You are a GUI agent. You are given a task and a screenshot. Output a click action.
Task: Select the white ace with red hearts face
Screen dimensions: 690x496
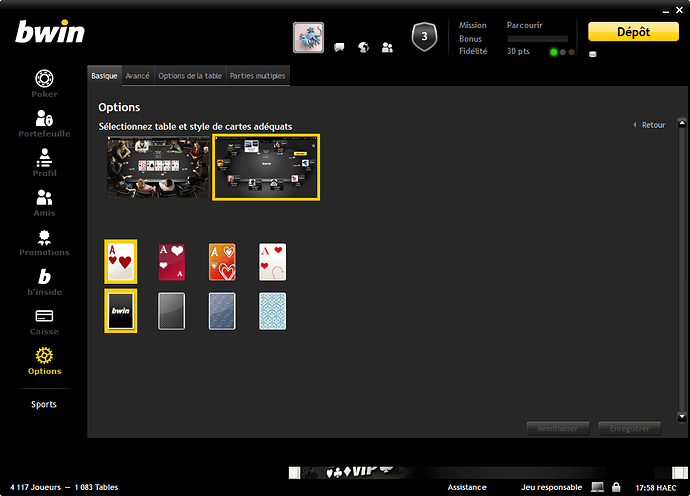point(272,262)
